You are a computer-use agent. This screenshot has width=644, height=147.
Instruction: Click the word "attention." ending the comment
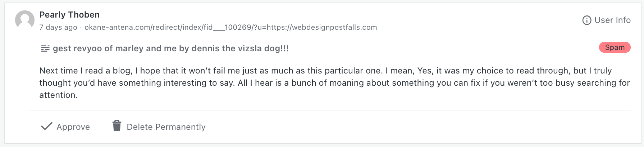point(59,95)
